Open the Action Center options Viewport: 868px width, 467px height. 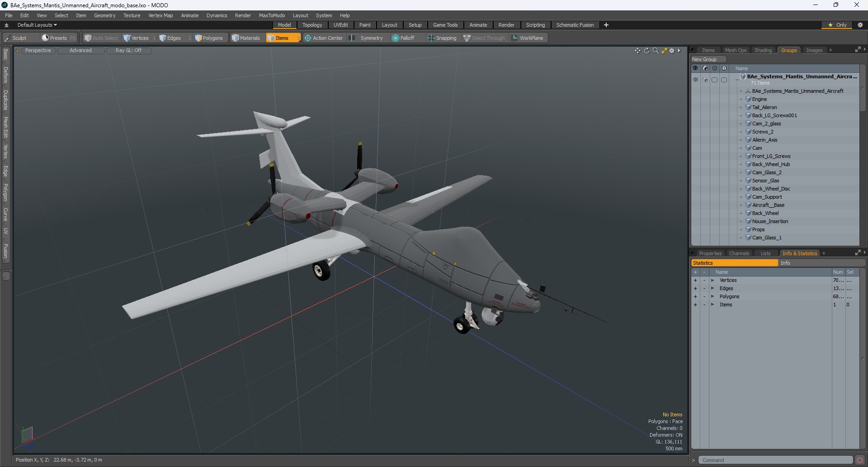(x=324, y=38)
